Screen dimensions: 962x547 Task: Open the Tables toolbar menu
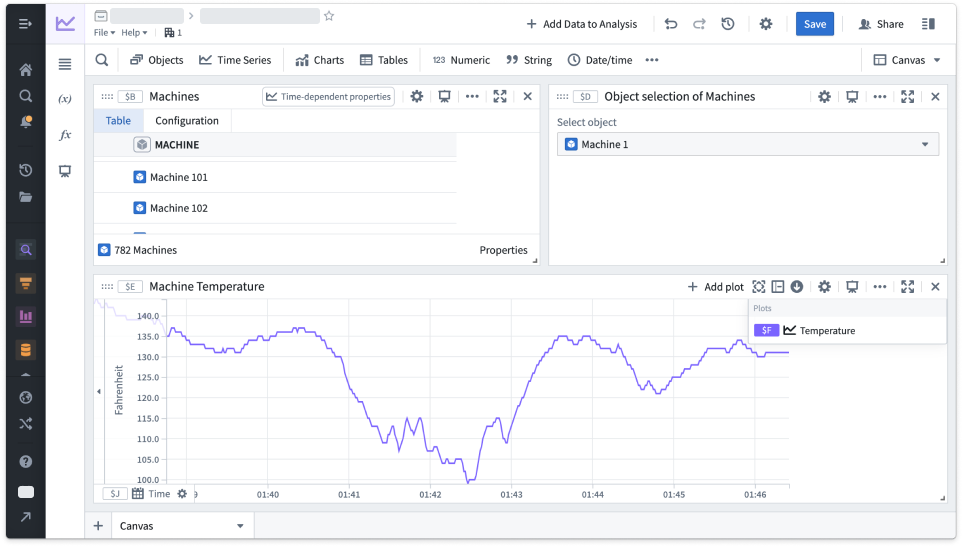(384, 60)
